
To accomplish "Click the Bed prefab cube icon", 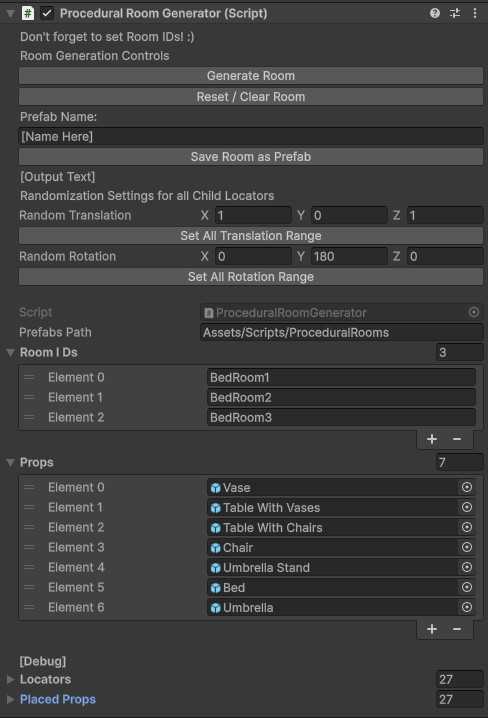I will (215, 588).
